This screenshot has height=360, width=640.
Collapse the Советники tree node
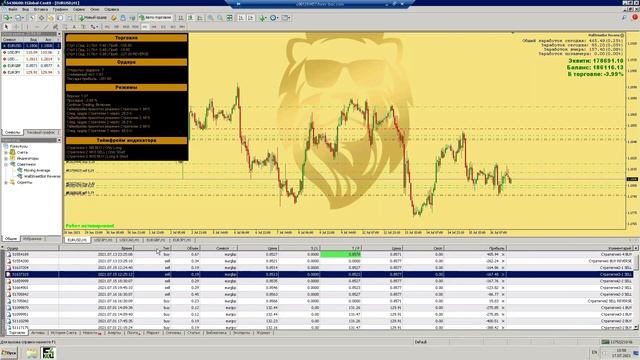6,164
